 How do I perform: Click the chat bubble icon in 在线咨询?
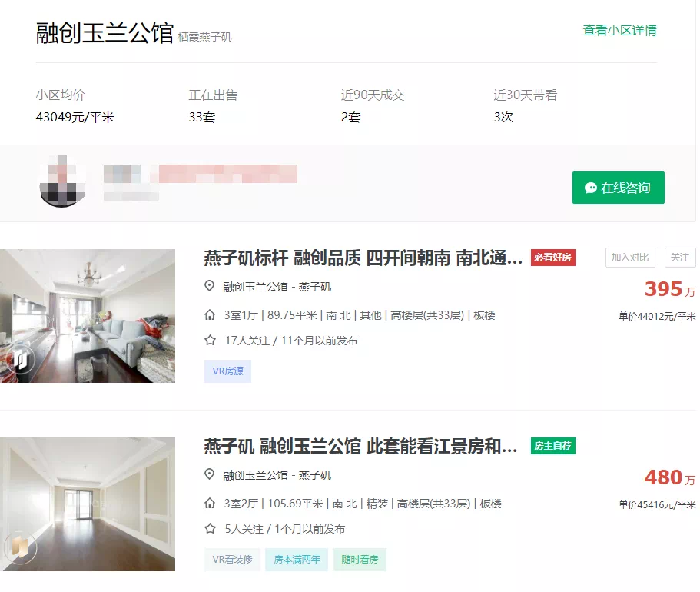591,188
